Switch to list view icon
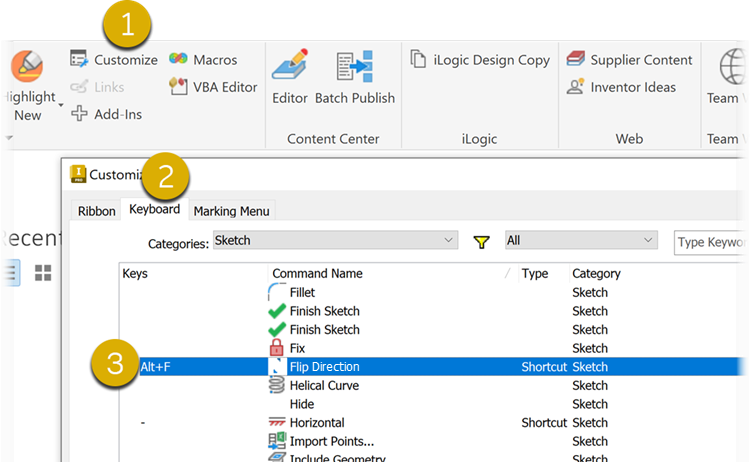Viewport: 750px width, 462px height. pos(11,273)
